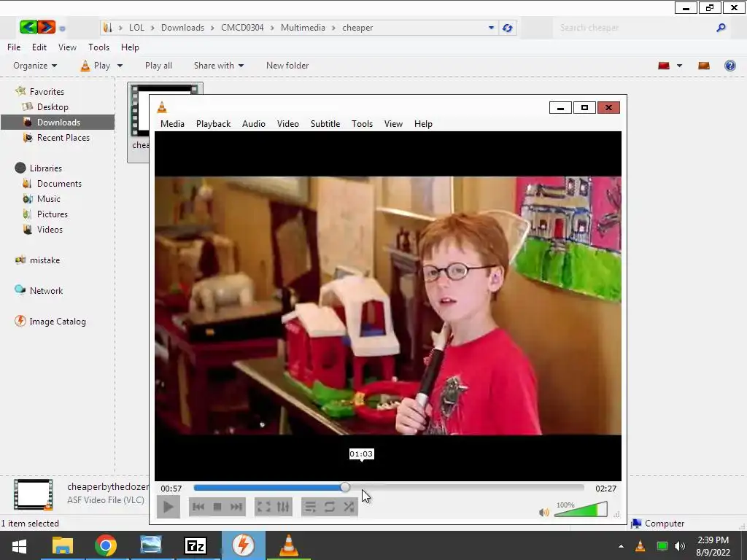Open Chrome from the taskbar
Viewport: 747px width, 560px height.
pos(106,545)
